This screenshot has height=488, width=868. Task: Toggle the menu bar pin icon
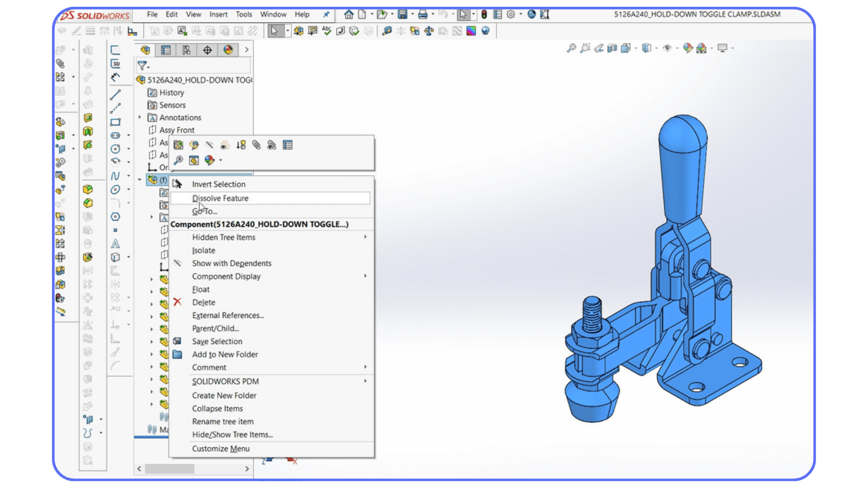click(326, 14)
